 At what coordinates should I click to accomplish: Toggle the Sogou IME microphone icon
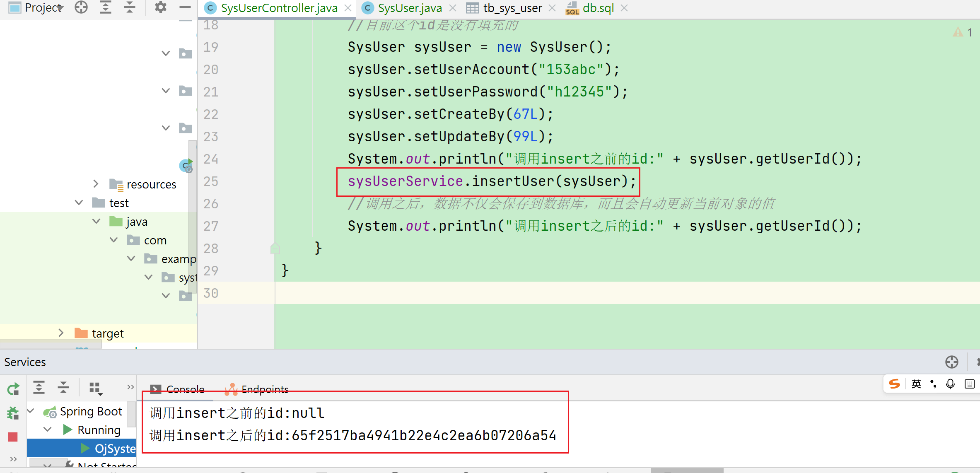(x=950, y=384)
